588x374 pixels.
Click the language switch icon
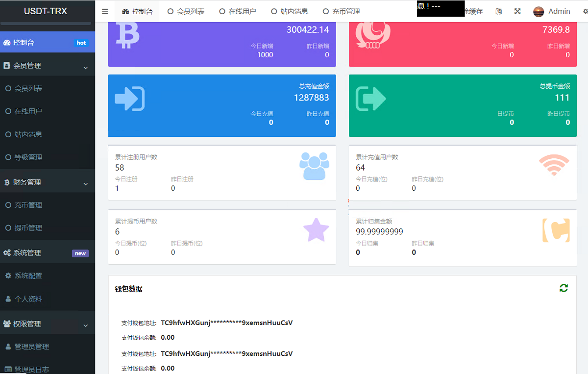pos(499,11)
